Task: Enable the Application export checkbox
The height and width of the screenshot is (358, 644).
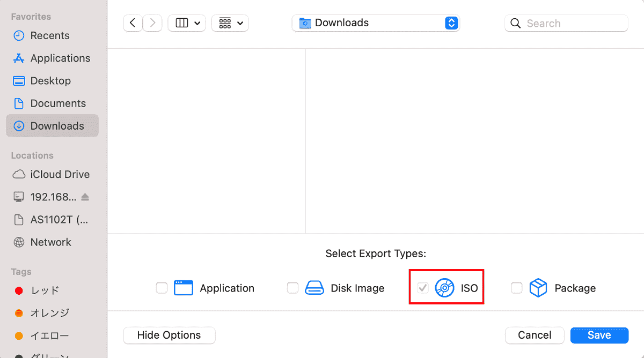Action: point(162,288)
